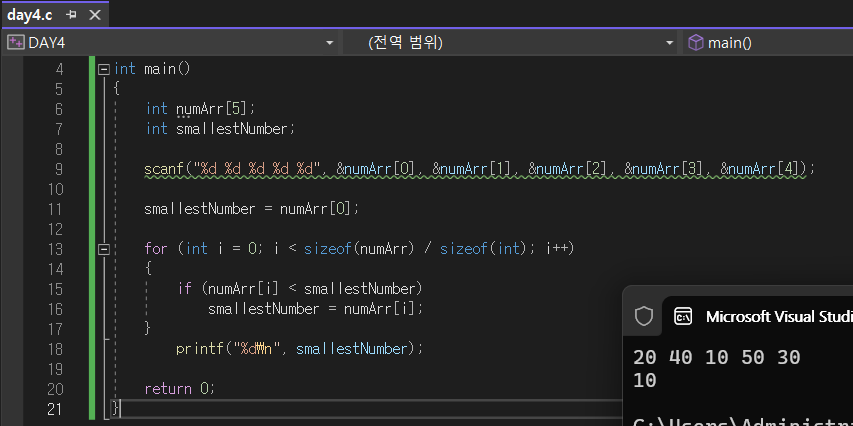Select the Microsoft Visual Studio console tab
Viewport: 853px width, 426px height.
(758, 316)
